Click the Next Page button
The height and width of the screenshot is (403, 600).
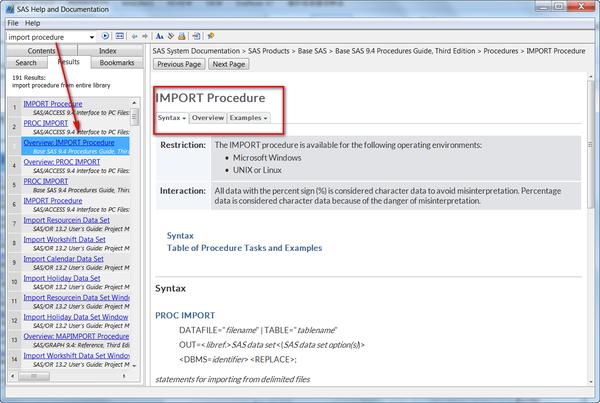[229, 64]
